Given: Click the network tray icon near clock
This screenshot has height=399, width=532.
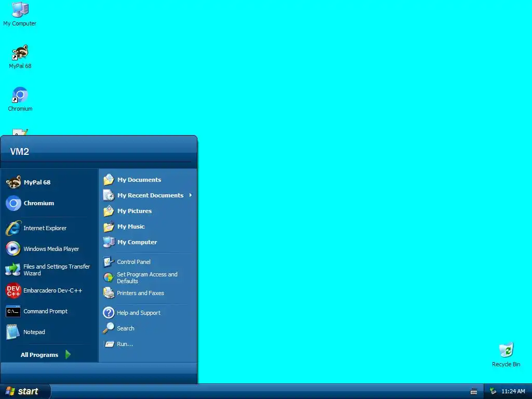Looking at the screenshot, I should click(x=493, y=391).
